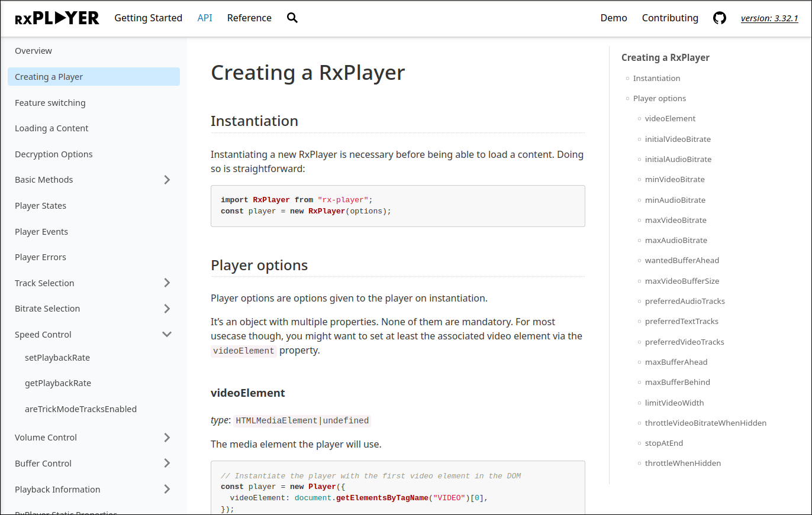
Task: Click the Player options section heading
Action: pyautogui.click(x=259, y=265)
